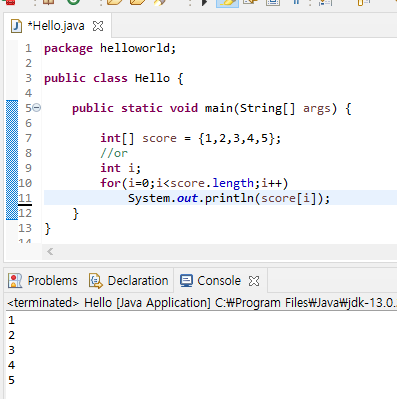Click the editor horizontal scrollbar left arrow

tap(50, 252)
